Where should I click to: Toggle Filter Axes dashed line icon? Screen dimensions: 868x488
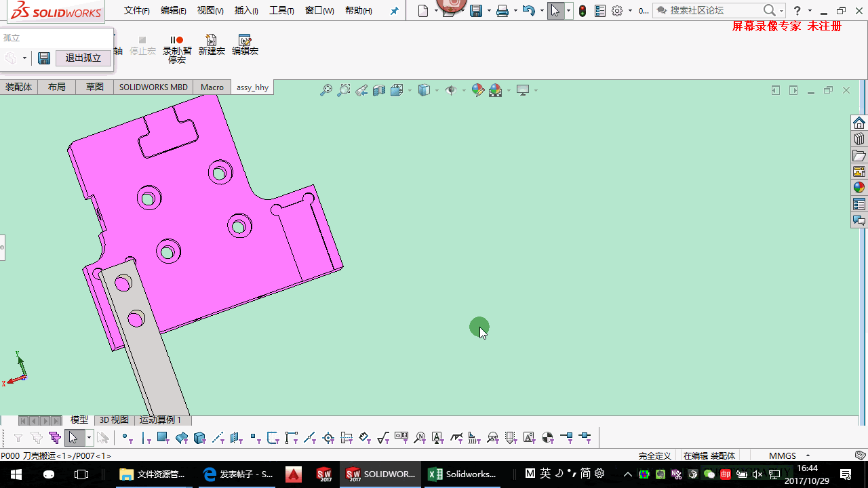pos(218,438)
